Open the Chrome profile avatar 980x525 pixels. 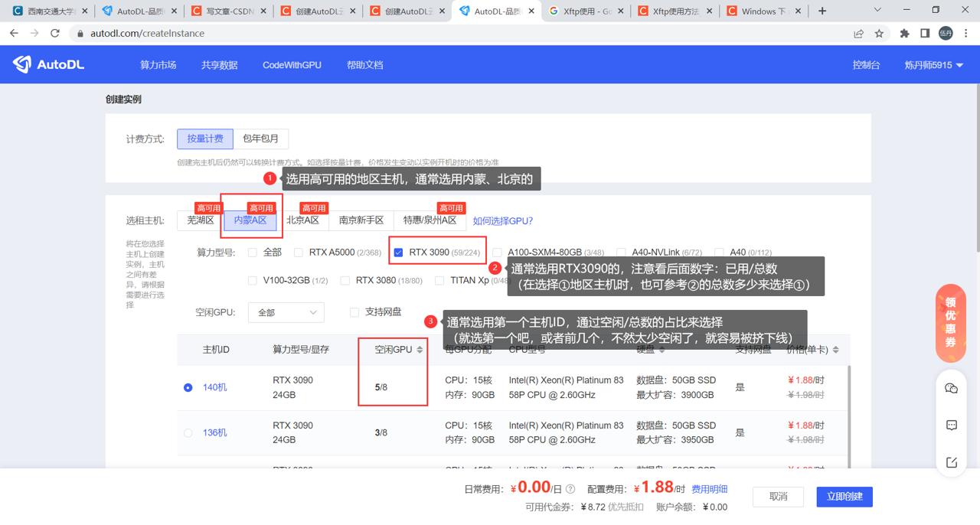(x=946, y=33)
